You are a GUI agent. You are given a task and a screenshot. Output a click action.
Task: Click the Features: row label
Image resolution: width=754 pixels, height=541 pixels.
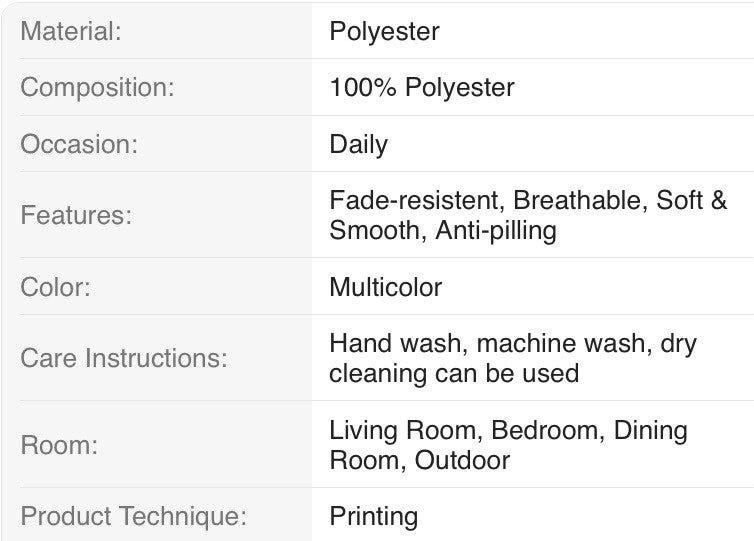(x=76, y=215)
